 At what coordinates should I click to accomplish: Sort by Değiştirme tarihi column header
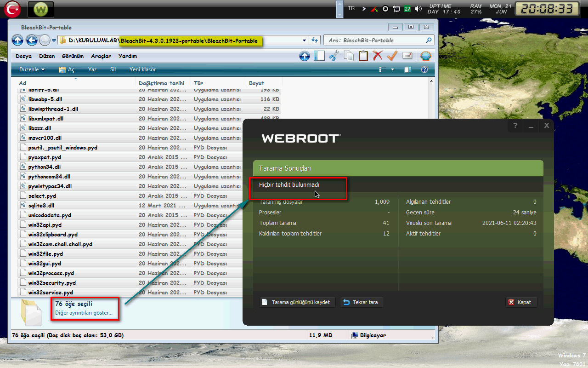[x=163, y=83]
